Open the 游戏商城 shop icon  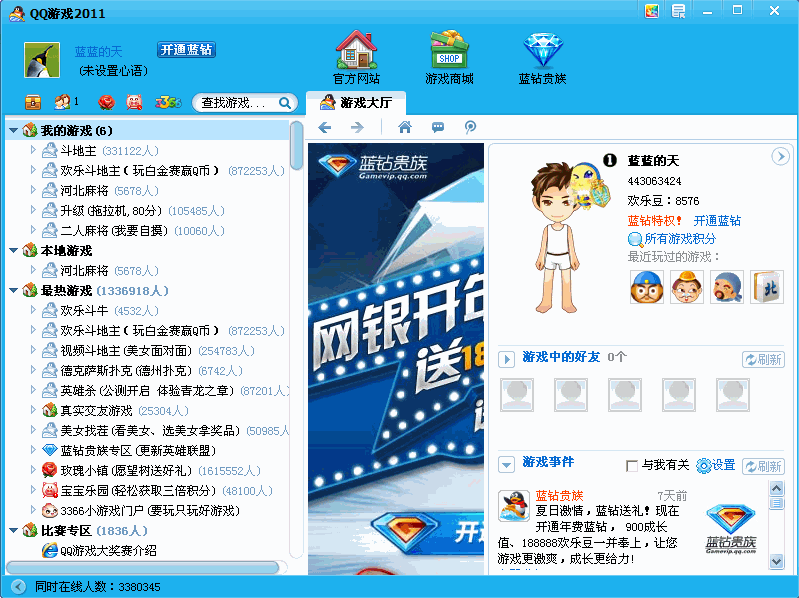coord(449,50)
